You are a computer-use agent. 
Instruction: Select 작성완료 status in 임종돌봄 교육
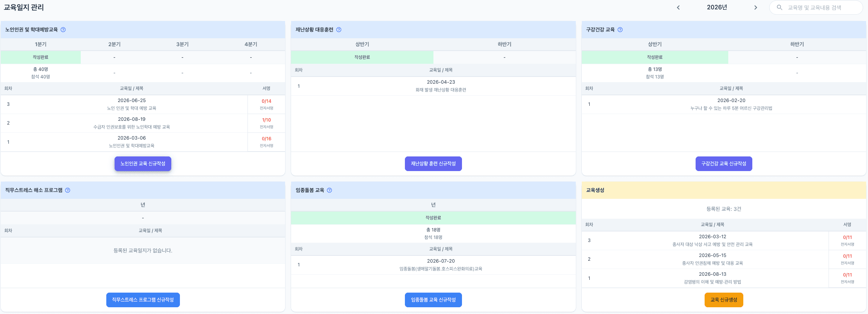(433, 218)
